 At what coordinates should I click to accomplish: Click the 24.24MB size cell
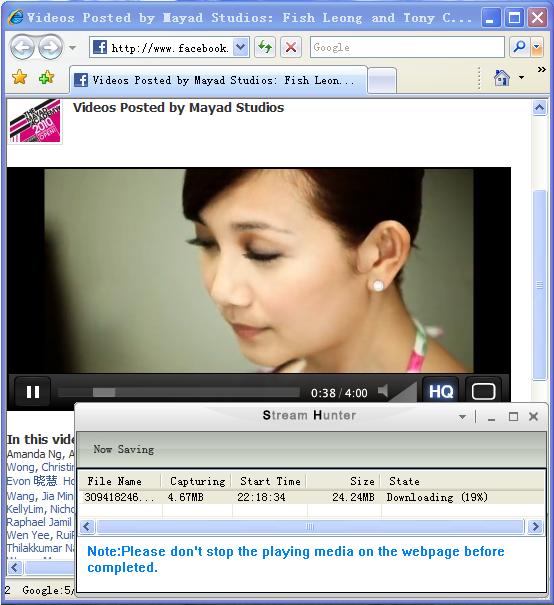pos(353,497)
